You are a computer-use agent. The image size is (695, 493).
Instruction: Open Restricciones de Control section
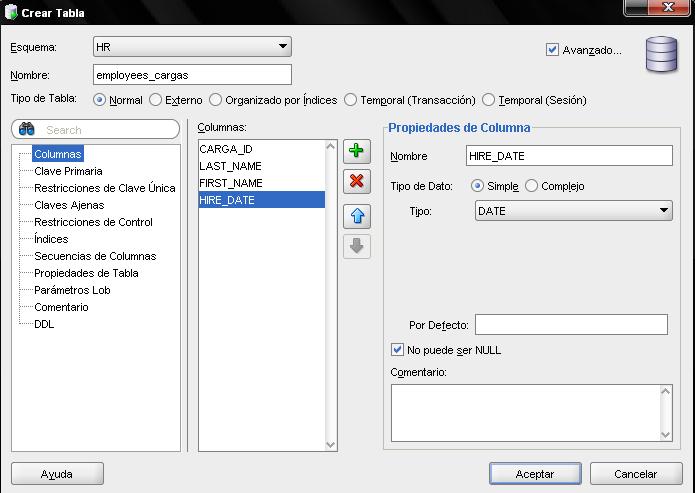pyautogui.click(x=93, y=222)
